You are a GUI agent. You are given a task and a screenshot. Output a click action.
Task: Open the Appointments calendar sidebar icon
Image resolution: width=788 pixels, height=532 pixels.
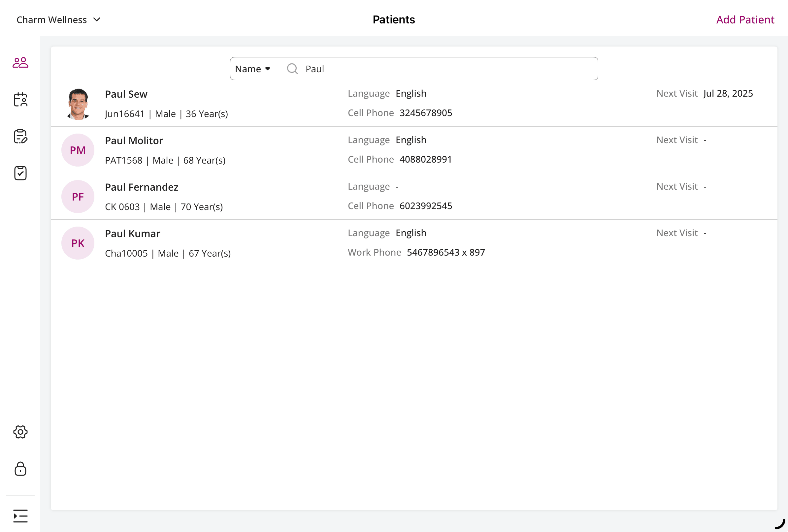pos(20,100)
